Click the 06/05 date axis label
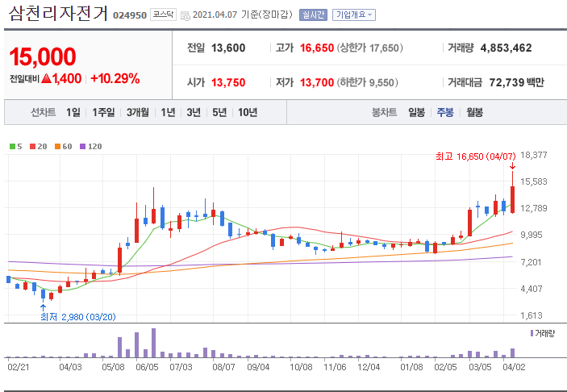Image resolution: width=567 pixels, height=392 pixels. point(147,367)
